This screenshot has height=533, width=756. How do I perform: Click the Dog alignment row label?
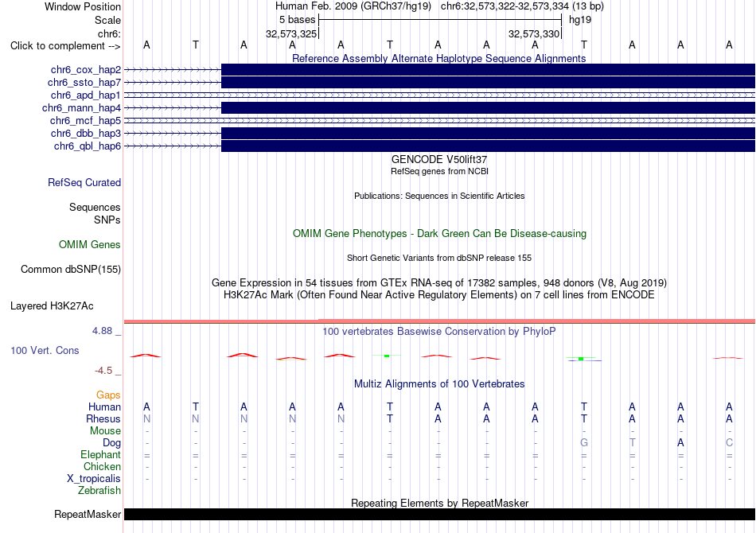pos(112,443)
